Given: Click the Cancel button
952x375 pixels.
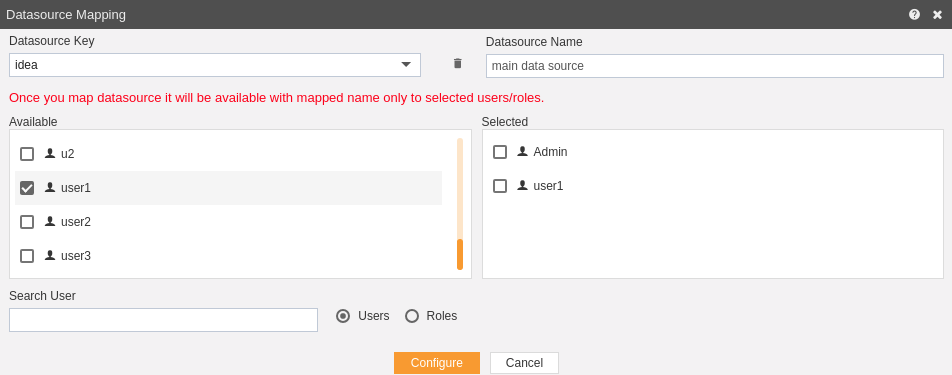Looking at the screenshot, I should [x=524, y=363].
